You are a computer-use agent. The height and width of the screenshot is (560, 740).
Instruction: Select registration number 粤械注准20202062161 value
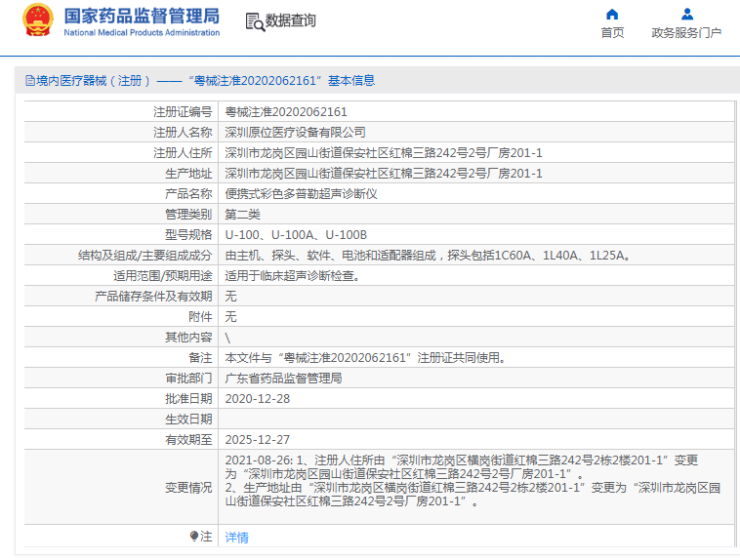coord(286,112)
